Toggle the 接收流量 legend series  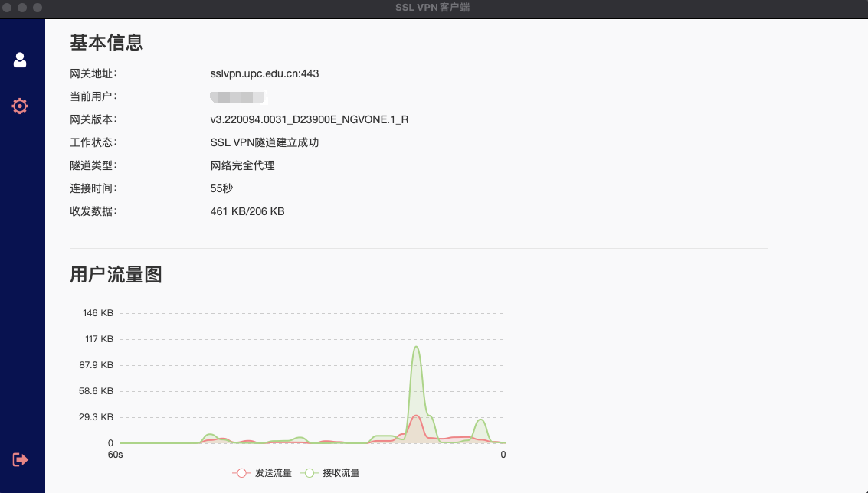click(330, 473)
